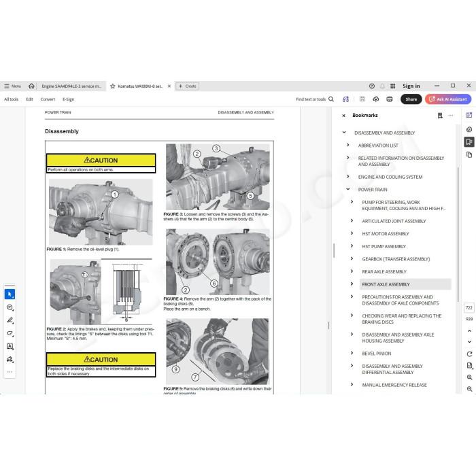The height and width of the screenshot is (476, 476).
Task: Click the page number 722 field
Action: coord(469,308)
